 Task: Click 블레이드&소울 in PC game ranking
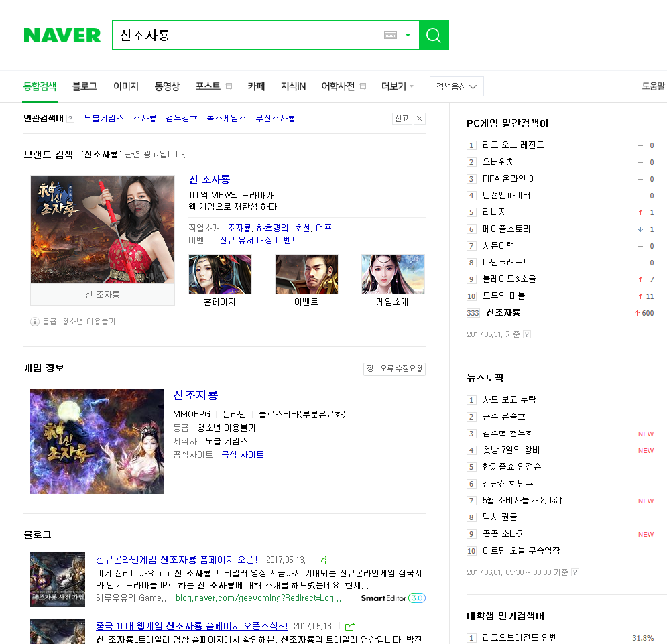point(509,279)
